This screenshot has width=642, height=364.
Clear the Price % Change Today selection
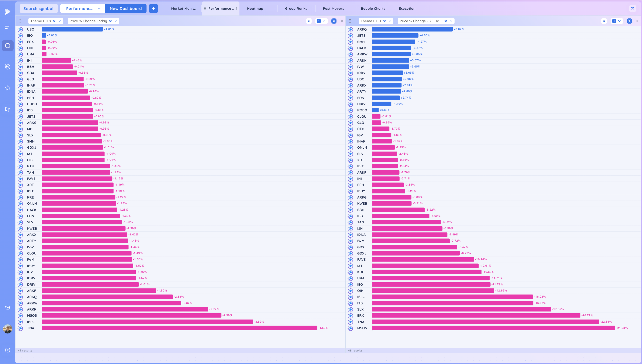click(x=110, y=21)
